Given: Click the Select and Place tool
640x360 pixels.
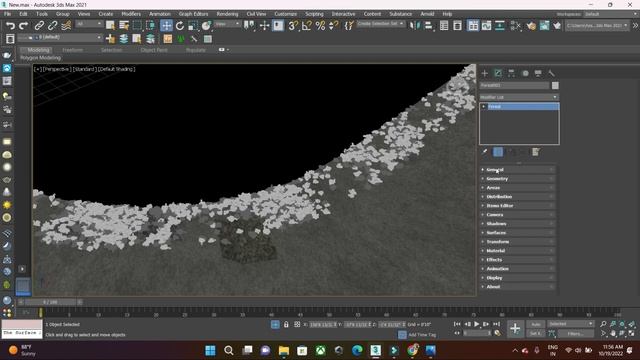Looking at the screenshot, I should pos(207,26).
